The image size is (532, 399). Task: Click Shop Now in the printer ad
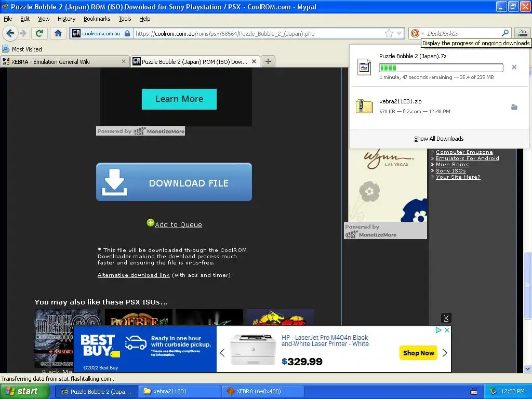(x=418, y=353)
